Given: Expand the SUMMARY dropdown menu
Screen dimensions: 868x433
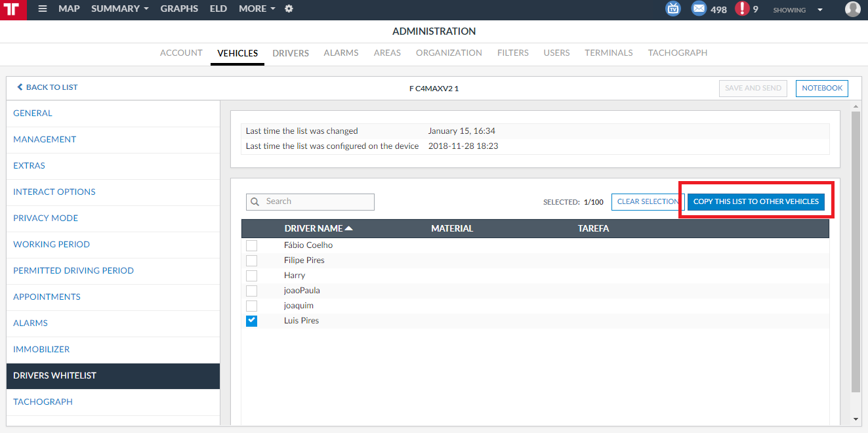Looking at the screenshot, I should tap(120, 9).
